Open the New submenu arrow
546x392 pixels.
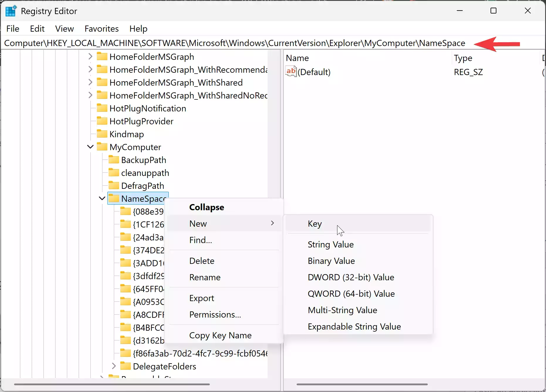point(273,223)
